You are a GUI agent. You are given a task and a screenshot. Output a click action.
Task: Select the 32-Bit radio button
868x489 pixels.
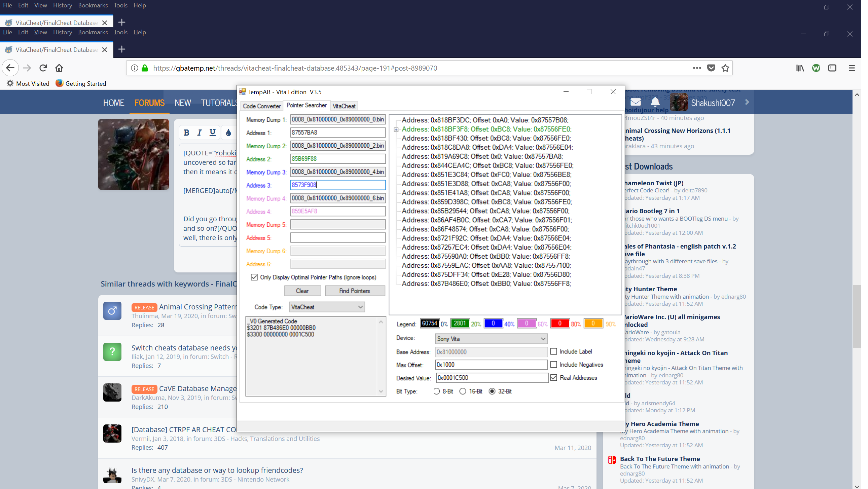point(492,391)
